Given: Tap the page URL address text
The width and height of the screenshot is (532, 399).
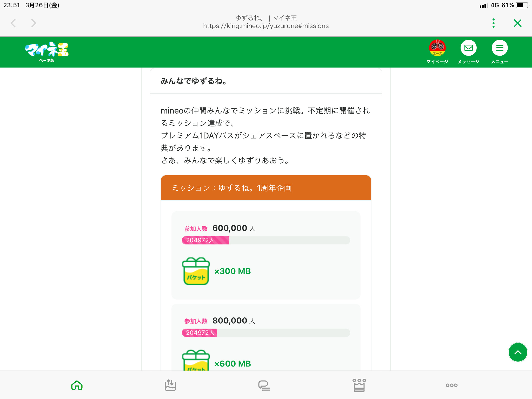Looking at the screenshot, I should (266, 26).
